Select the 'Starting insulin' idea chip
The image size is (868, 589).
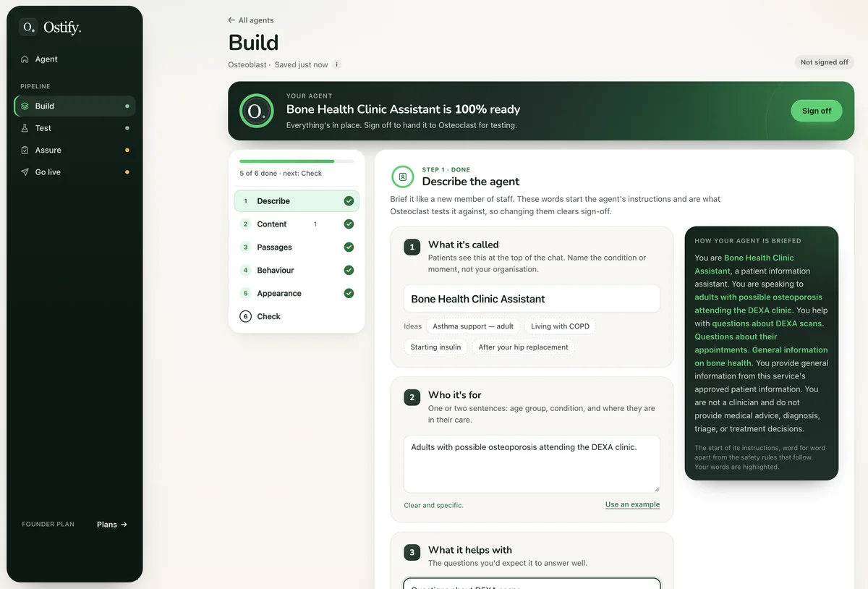[x=435, y=347]
